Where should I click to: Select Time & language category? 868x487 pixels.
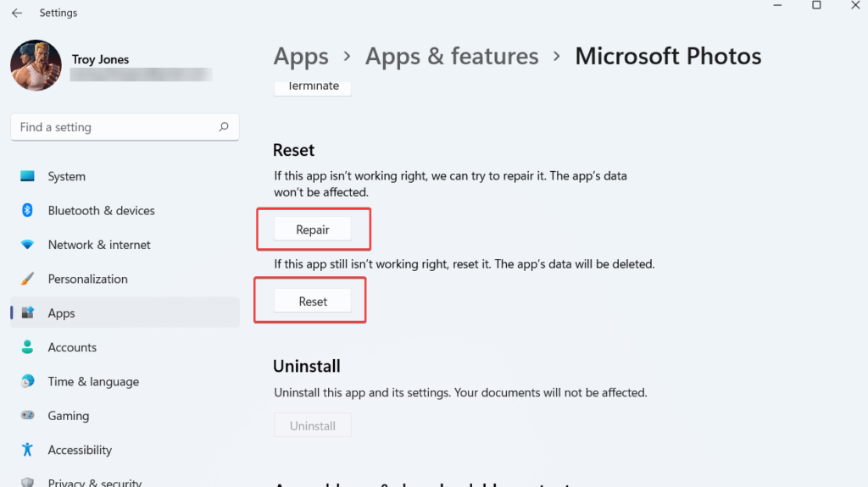pos(125,381)
